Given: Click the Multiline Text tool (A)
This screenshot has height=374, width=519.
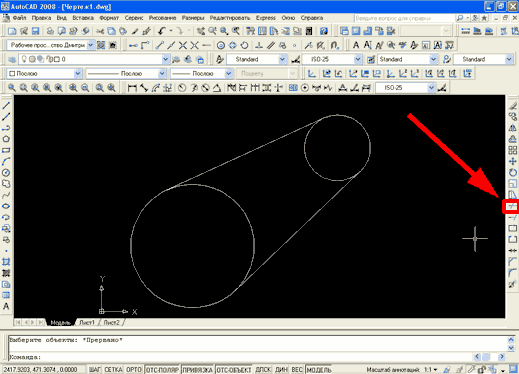Looking at the screenshot, I should 6,306.
